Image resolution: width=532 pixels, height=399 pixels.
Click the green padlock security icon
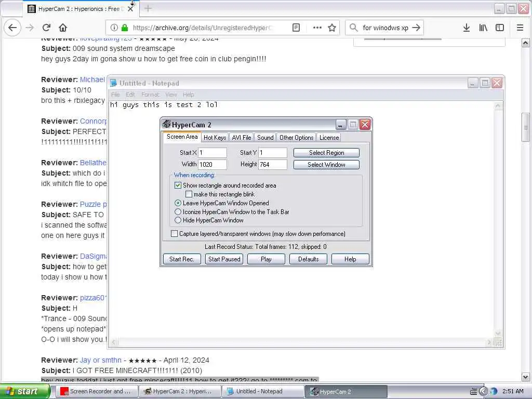coord(125,28)
